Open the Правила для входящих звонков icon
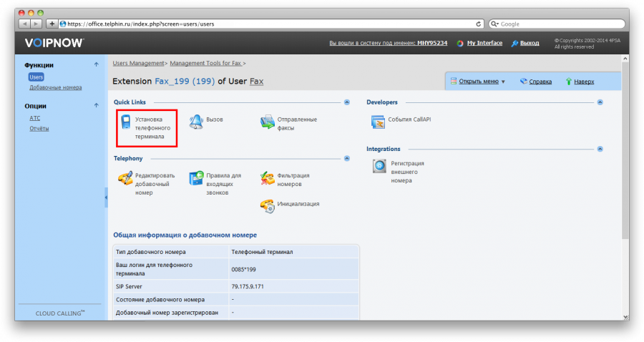 [x=196, y=178]
